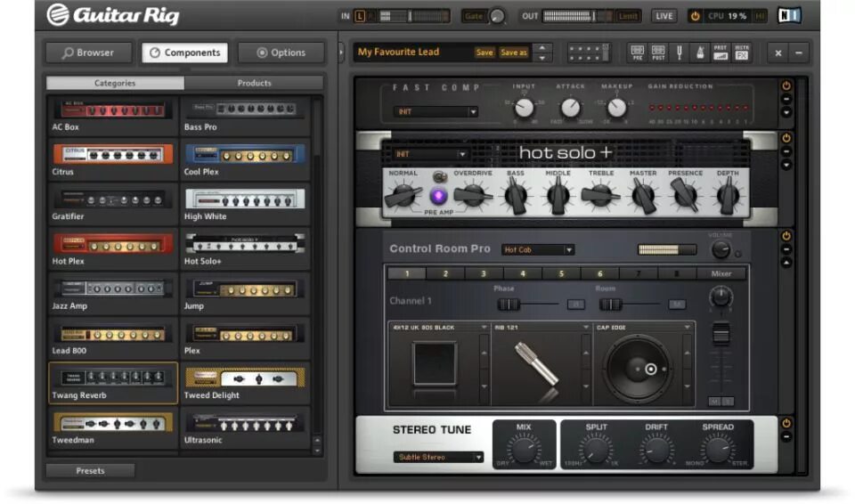Select the Jump amp component

245,295
